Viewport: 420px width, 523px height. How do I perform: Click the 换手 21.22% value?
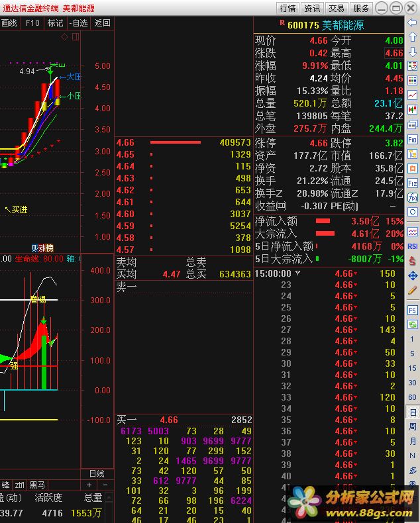click(x=313, y=181)
